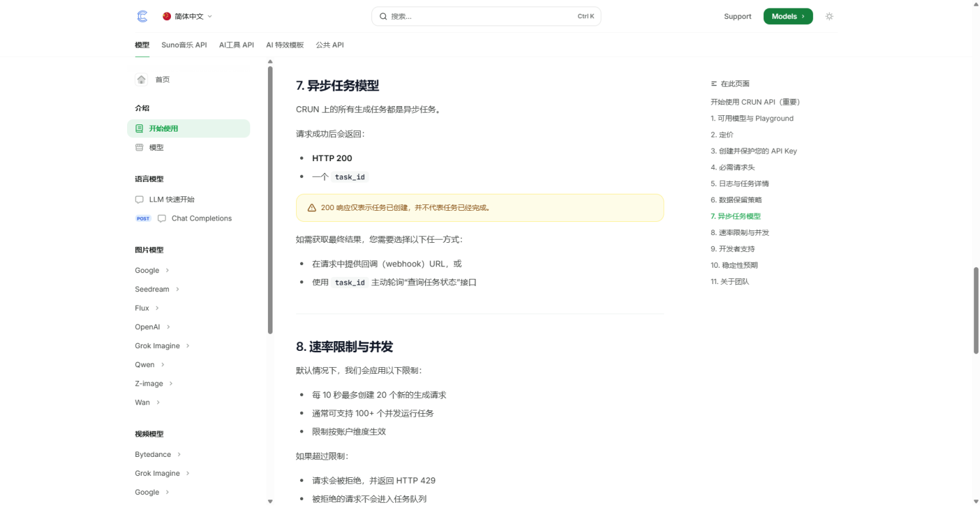Click the China flag language icon
This screenshot has height=506, width=980.
pos(167,16)
